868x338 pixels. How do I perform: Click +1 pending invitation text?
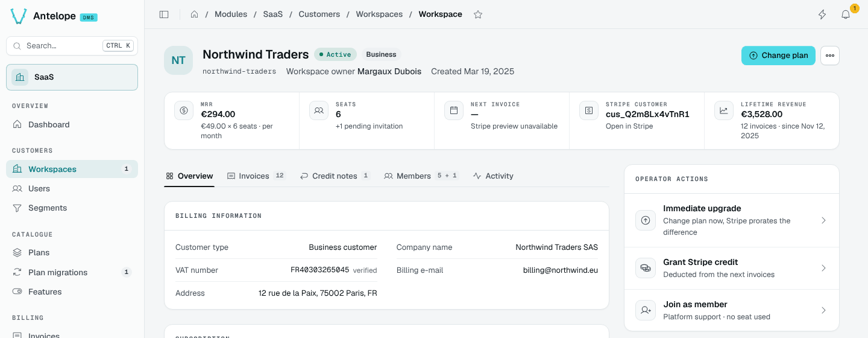point(369,126)
